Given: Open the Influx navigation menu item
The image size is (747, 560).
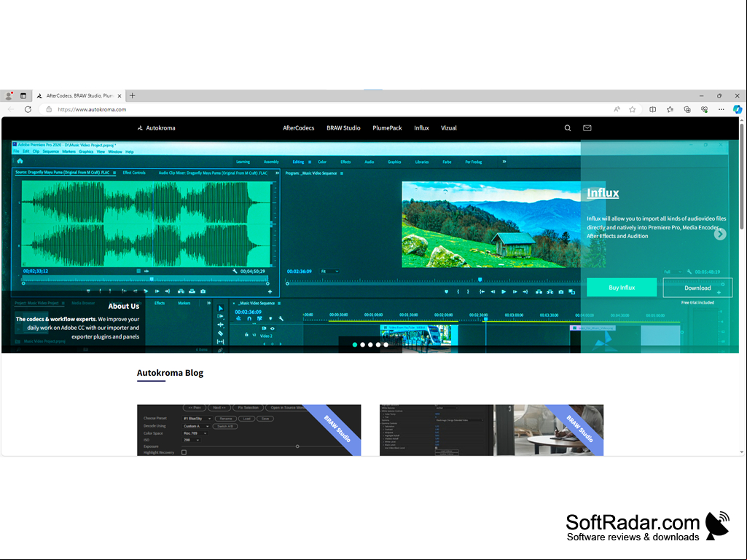Looking at the screenshot, I should point(422,128).
